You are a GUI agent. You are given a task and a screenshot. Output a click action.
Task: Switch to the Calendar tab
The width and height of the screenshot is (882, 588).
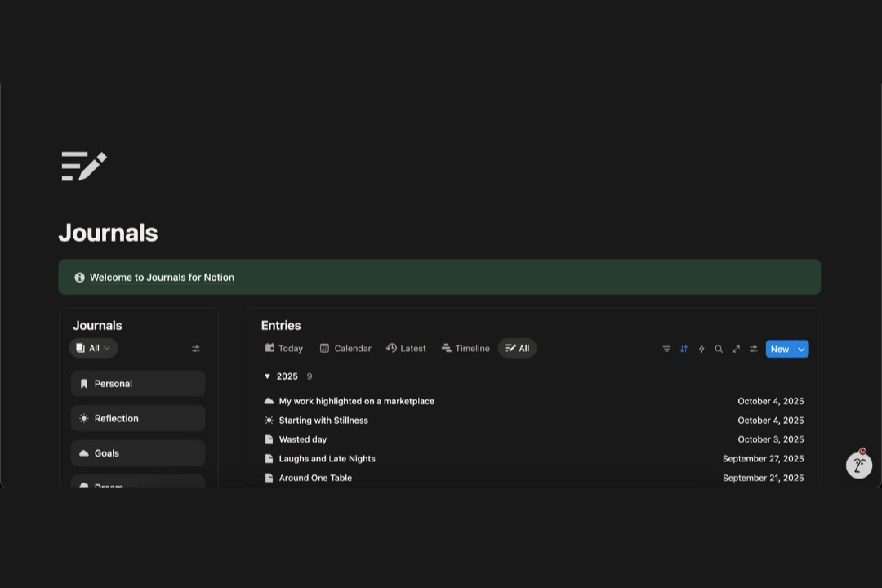[345, 348]
